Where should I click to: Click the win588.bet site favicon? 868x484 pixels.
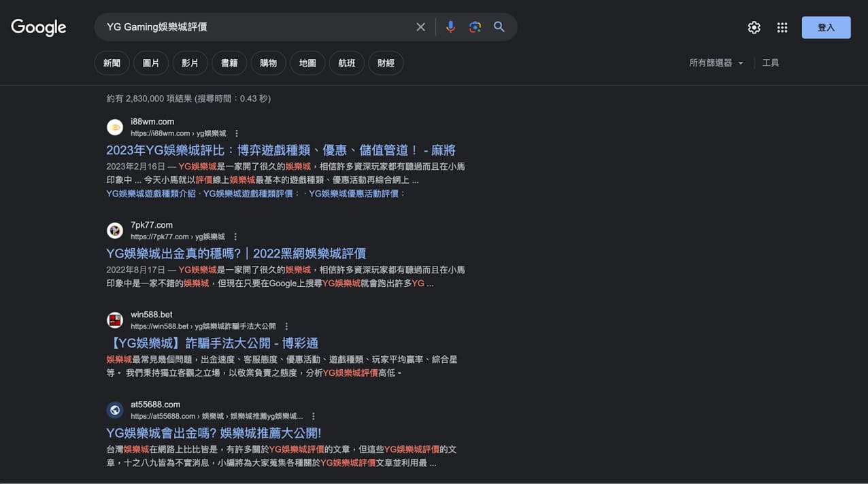[115, 320]
